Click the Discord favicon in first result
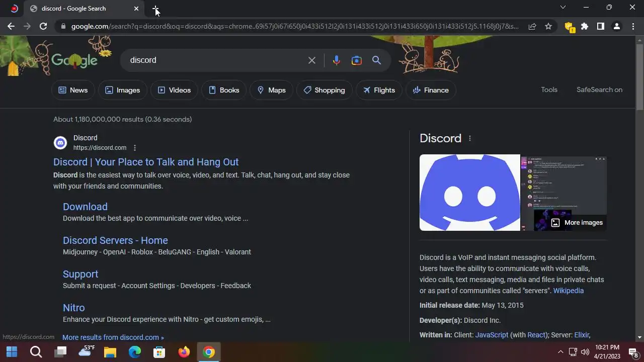Image resolution: width=644 pixels, height=362 pixels. pyautogui.click(x=60, y=143)
